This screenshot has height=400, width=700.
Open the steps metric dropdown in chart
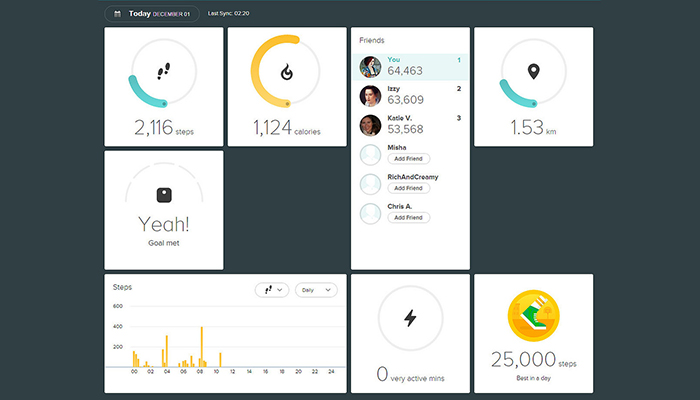(x=272, y=290)
